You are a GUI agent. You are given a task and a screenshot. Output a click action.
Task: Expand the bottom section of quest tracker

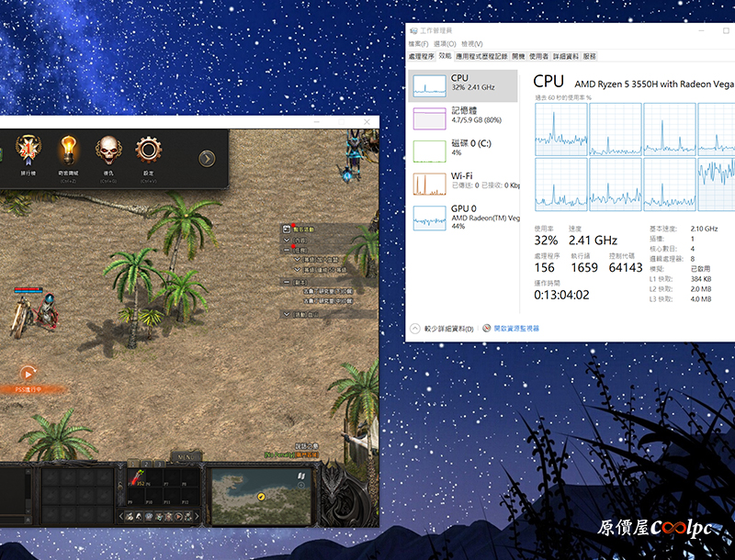click(x=287, y=314)
